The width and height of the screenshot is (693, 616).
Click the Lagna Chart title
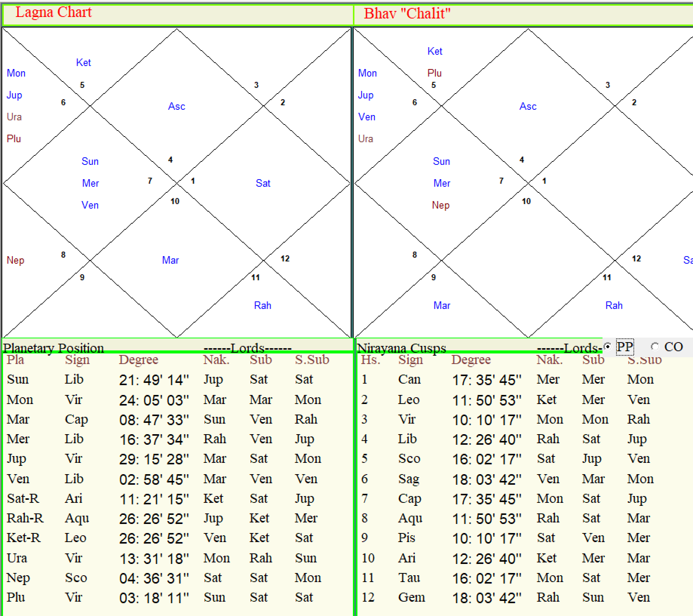54,12
